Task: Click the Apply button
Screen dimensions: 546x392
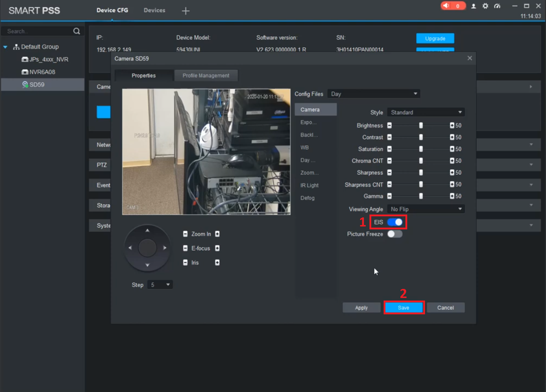Action: (x=361, y=308)
